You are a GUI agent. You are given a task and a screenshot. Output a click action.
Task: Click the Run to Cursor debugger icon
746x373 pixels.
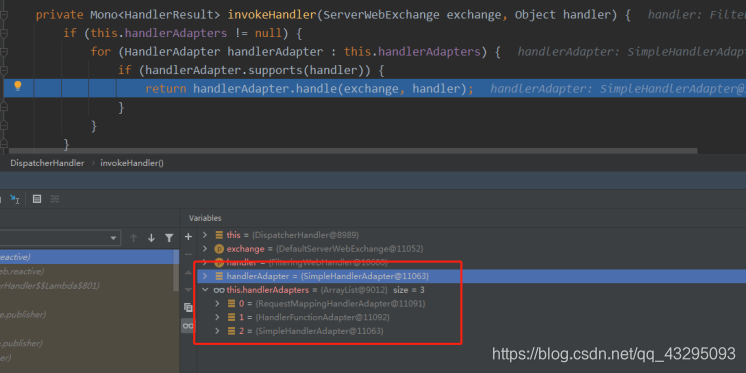(15, 199)
